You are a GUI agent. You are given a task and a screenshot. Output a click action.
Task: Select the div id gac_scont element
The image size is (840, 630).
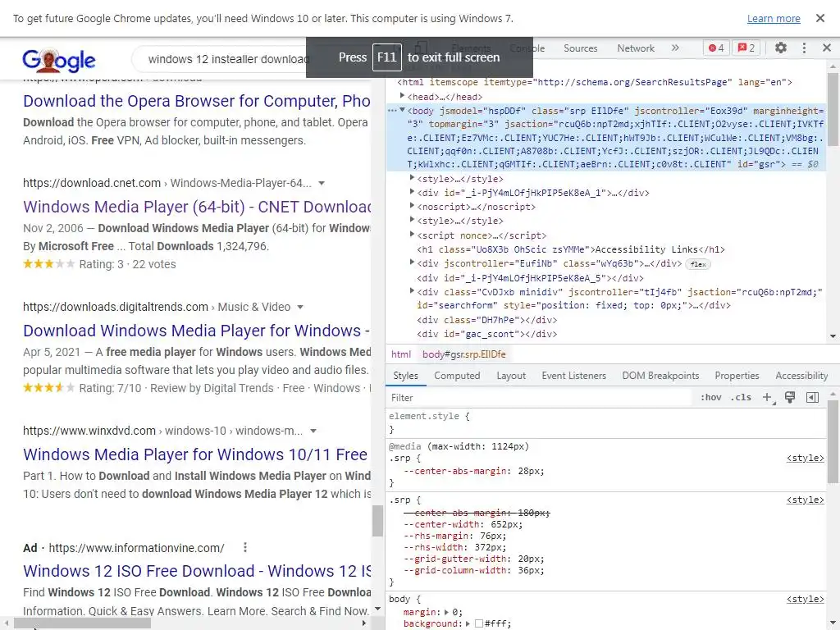[487, 335]
